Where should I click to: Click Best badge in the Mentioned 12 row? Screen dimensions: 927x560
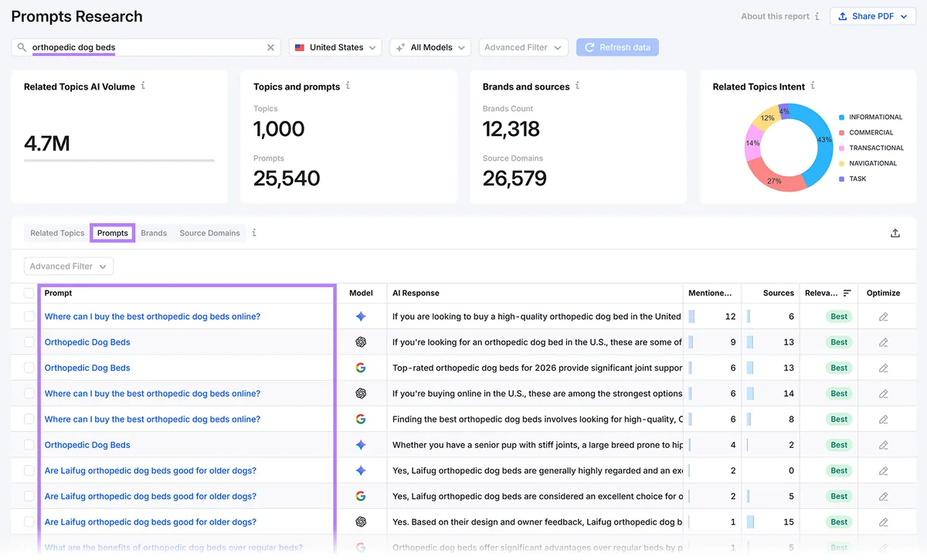point(839,317)
